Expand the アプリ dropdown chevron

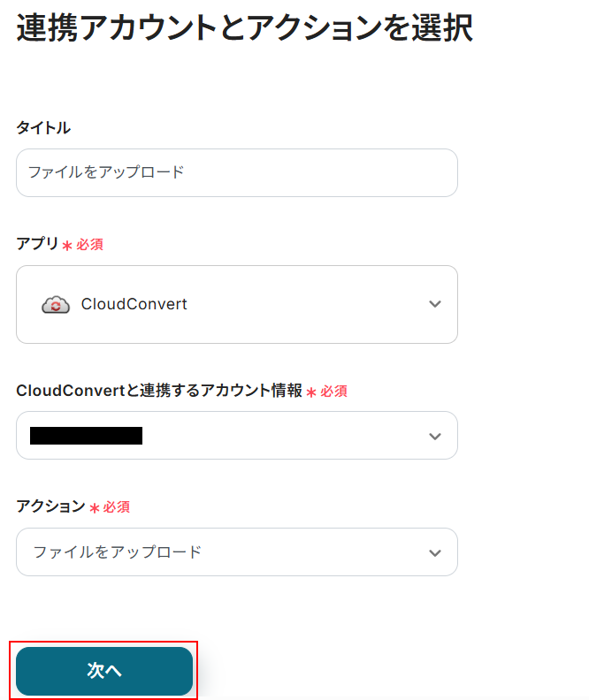pos(434,304)
